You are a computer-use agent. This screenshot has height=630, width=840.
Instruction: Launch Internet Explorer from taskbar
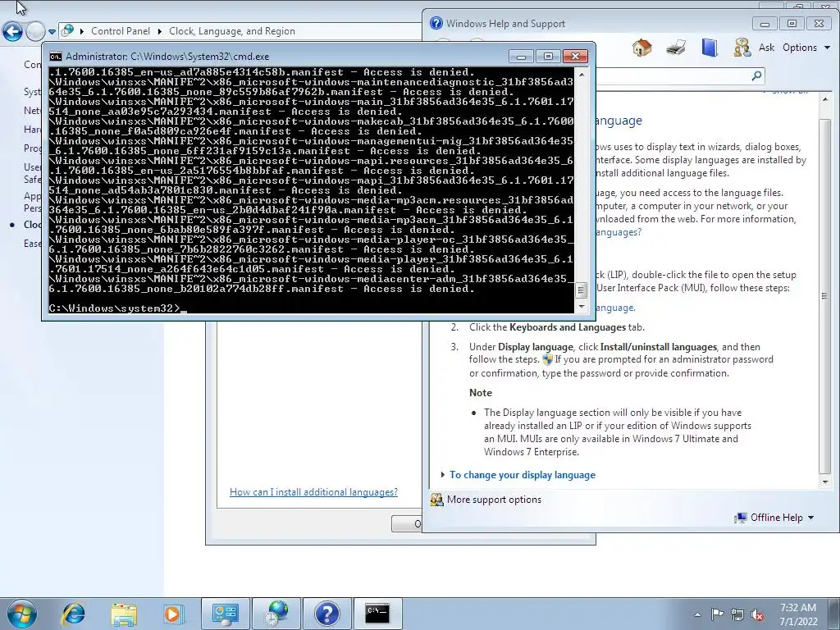[x=73, y=614]
